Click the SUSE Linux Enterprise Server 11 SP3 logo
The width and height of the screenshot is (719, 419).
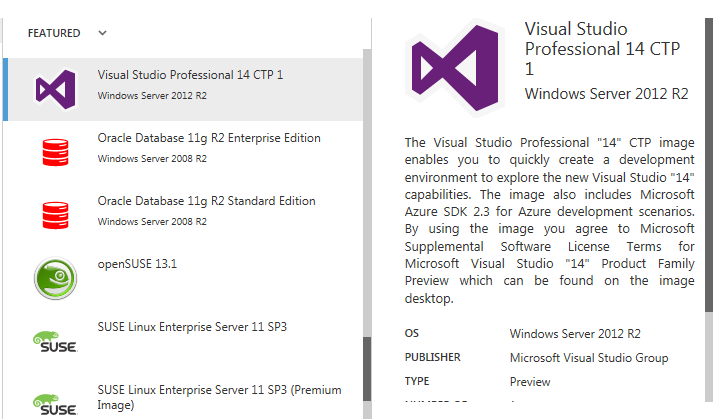pos(55,342)
